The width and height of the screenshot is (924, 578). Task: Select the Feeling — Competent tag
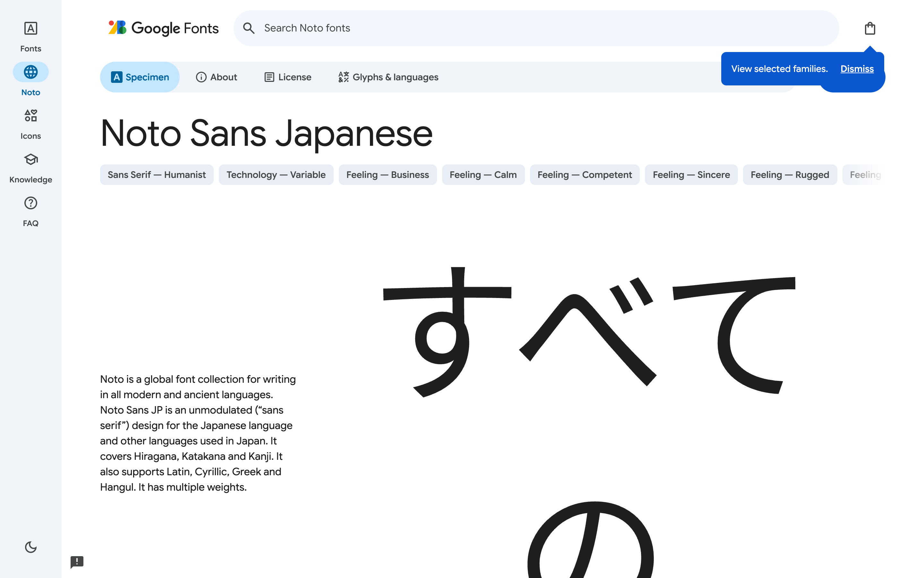pos(585,175)
